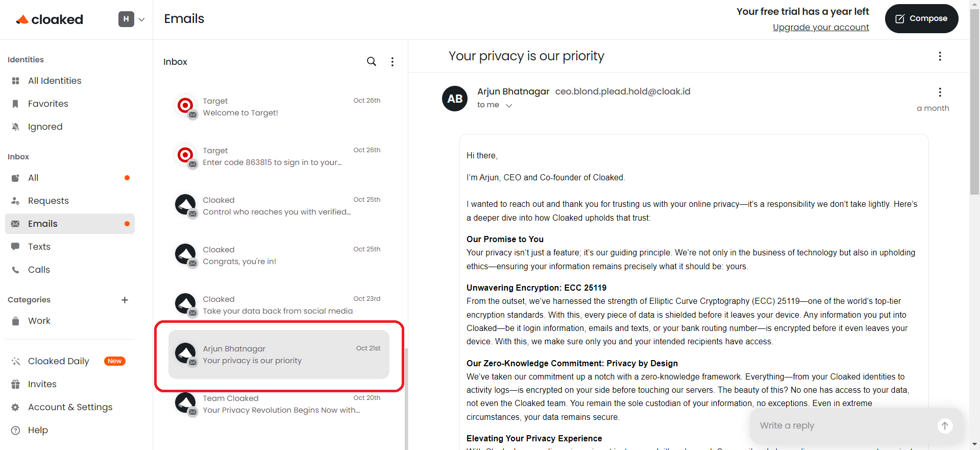Viewport: 980px width, 450px height.
Task: Open the message options next to sender
Action: (940, 92)
